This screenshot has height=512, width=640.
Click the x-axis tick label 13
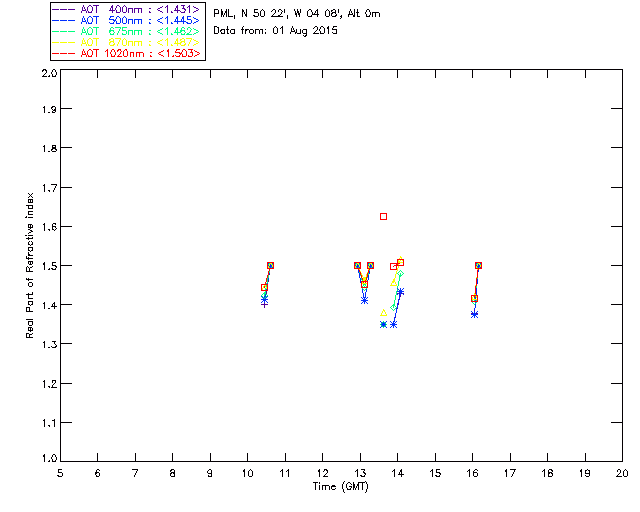pos(360,473)
